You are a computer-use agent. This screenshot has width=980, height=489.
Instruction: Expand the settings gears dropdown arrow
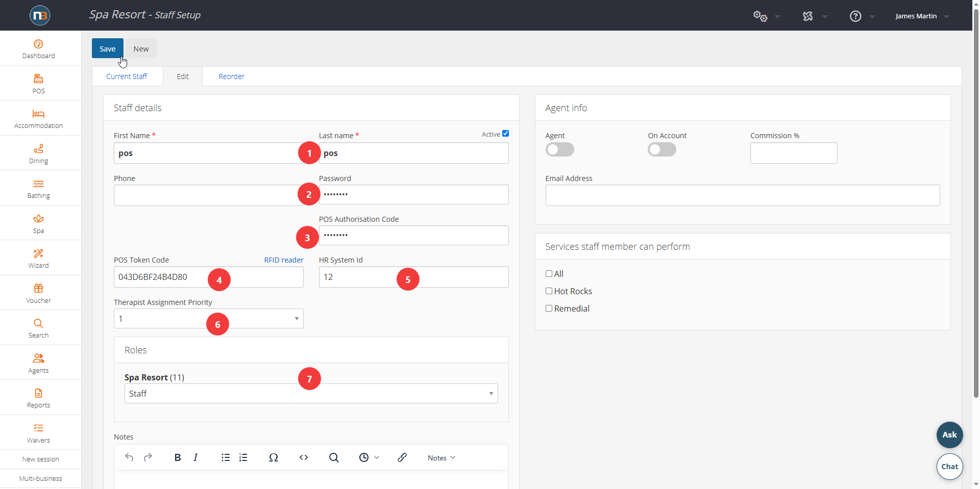point(777,17)
